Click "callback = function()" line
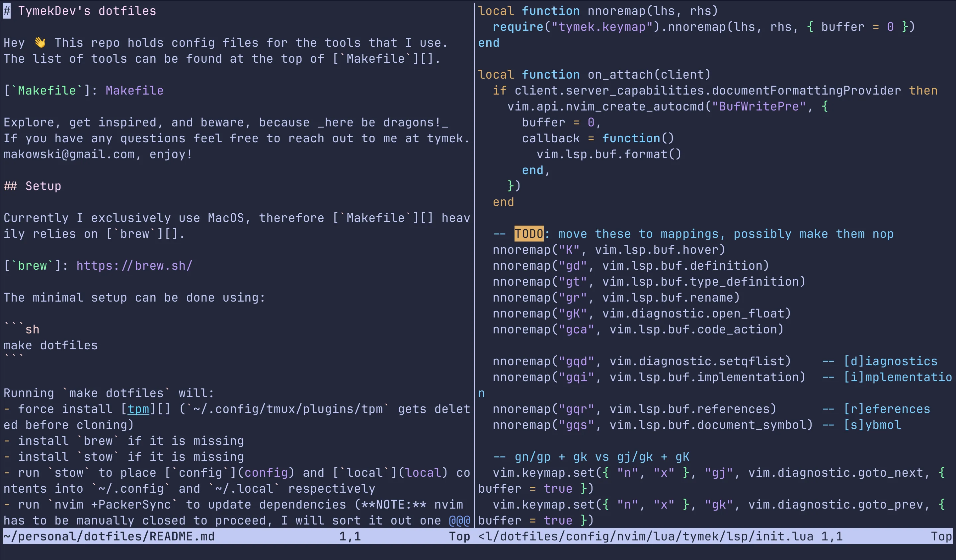 [x=598, y=138]
